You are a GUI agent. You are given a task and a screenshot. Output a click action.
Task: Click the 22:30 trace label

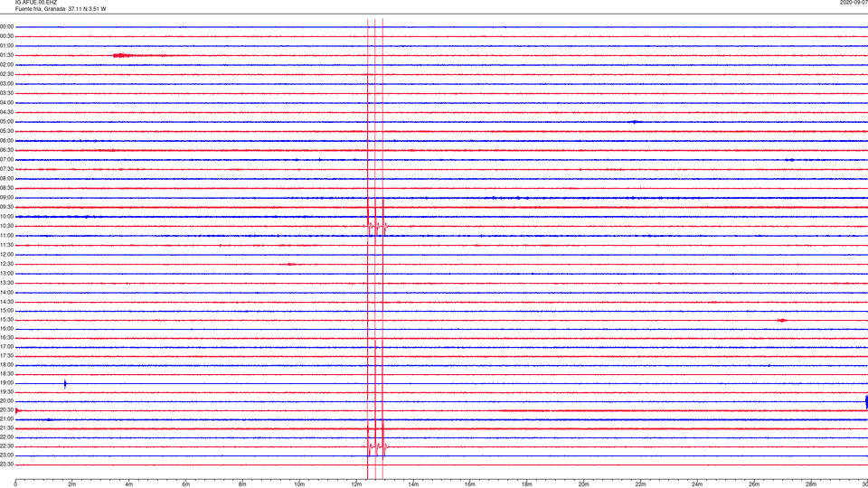pos(6,446)
